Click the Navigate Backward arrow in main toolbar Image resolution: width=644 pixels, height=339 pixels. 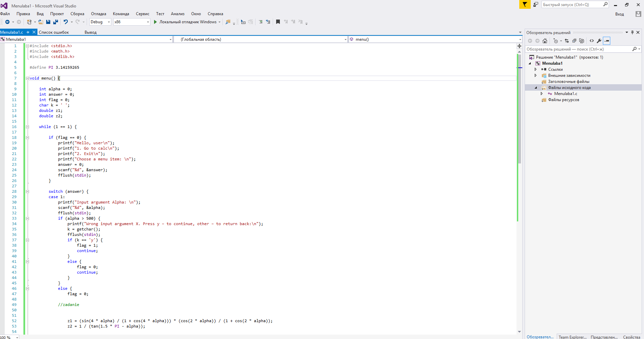click(7, 22)
